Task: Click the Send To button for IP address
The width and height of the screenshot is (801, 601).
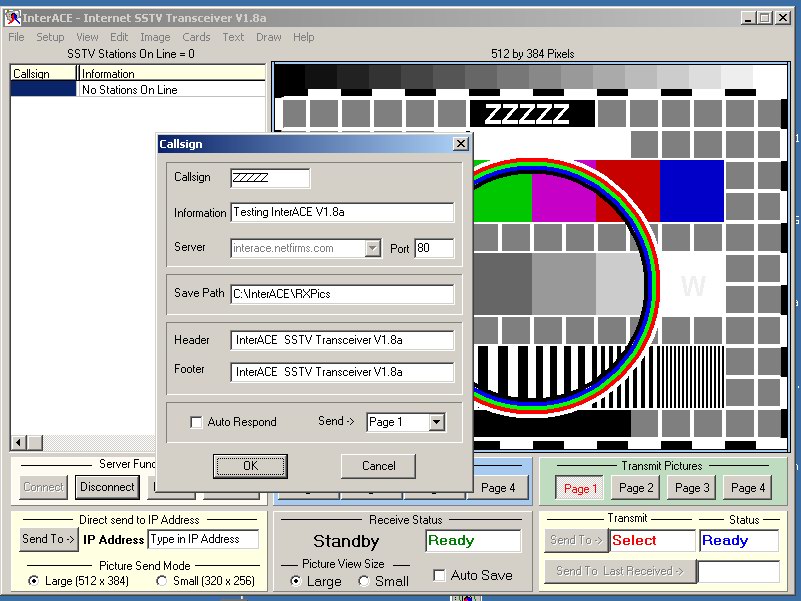Action: tap(49, 539)
